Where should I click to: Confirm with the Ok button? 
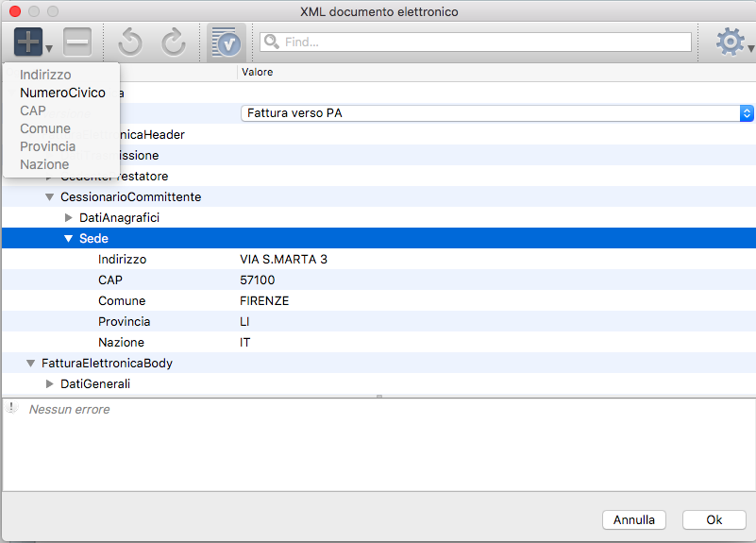(714, 519)
